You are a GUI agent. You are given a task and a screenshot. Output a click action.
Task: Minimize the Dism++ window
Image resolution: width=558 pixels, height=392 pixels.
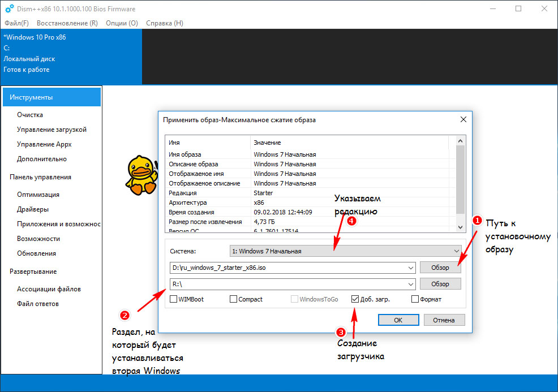point(493,8)
